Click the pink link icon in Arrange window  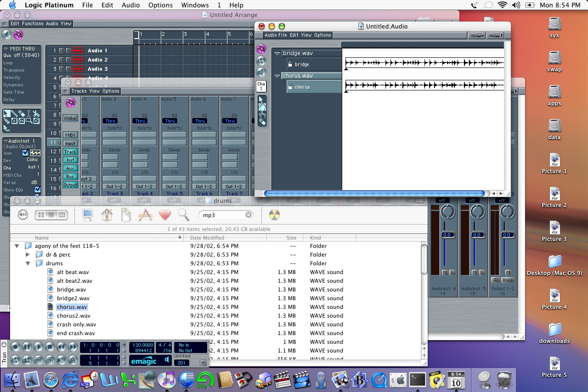point(18,35)
